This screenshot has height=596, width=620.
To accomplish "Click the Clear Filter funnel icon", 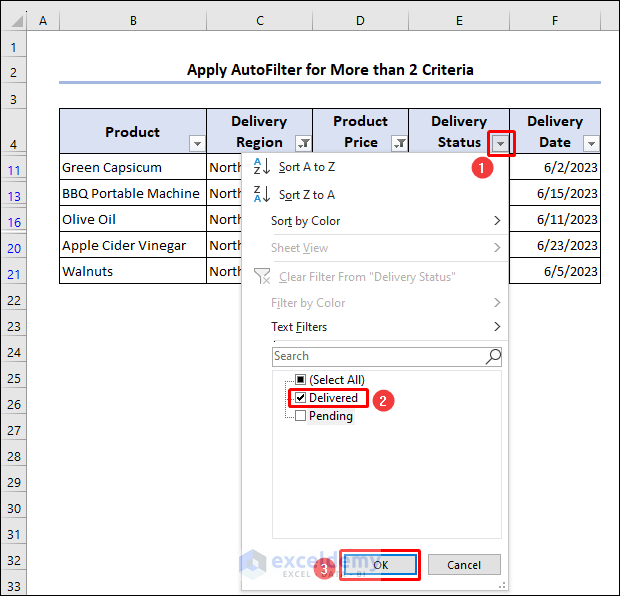I will (262, 276).
